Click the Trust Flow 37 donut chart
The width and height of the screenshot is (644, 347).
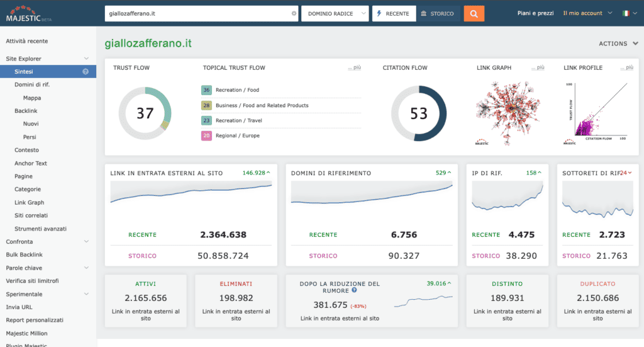pos(145,113)
